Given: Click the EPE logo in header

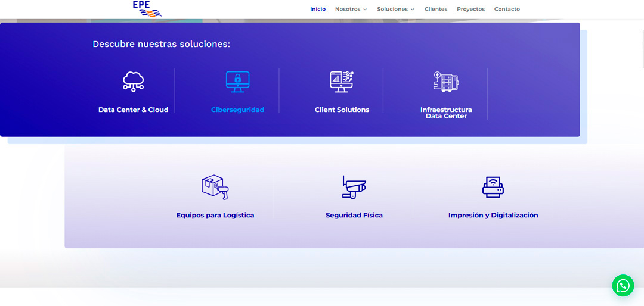Looking at the screenshot, I should click(147, 8).
